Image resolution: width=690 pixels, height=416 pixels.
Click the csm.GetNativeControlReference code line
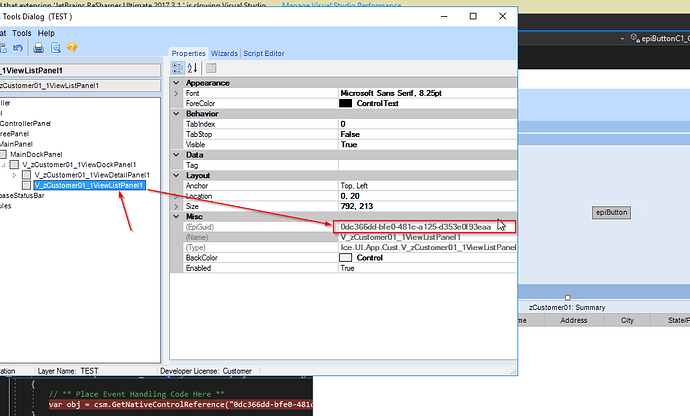180,405
